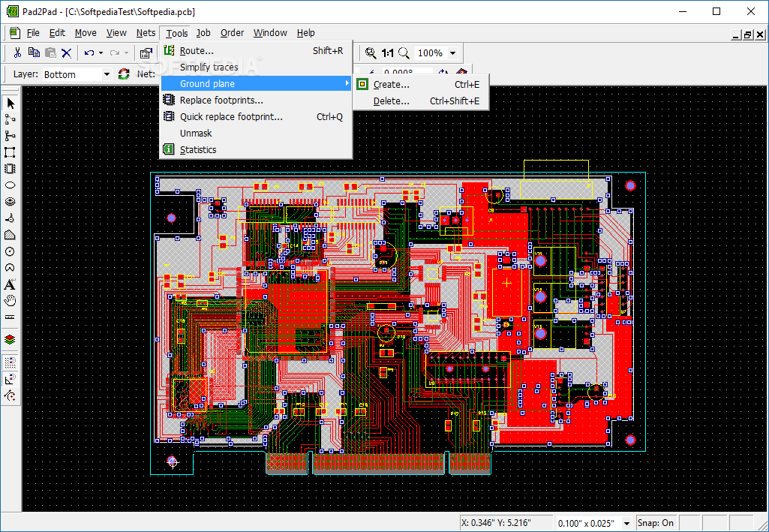Open the Properties icon in toolbar

(x=146, y=53)
